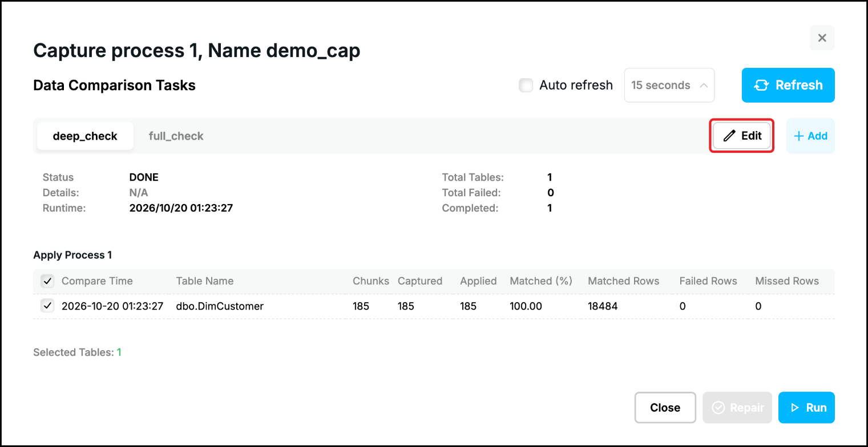Viewport: 868px width, 447px height.
Task: Click the 100.00 matched percentage value
Action: click(x=526, y=306)
